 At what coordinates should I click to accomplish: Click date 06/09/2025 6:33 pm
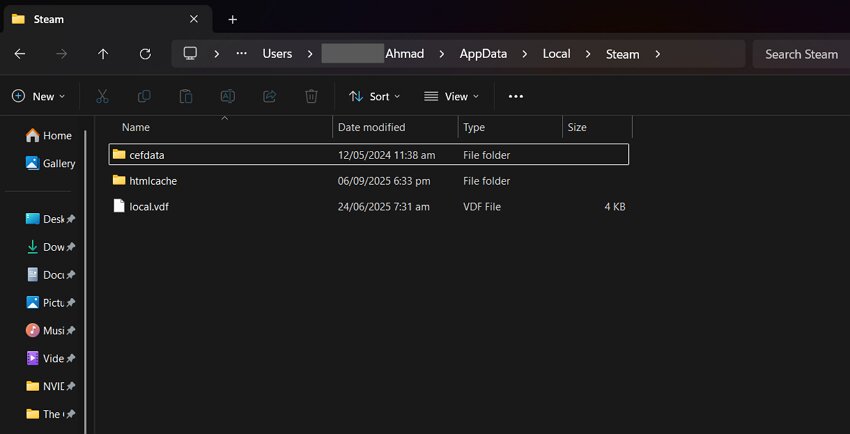pyautogui.click(x=384, y=181)
